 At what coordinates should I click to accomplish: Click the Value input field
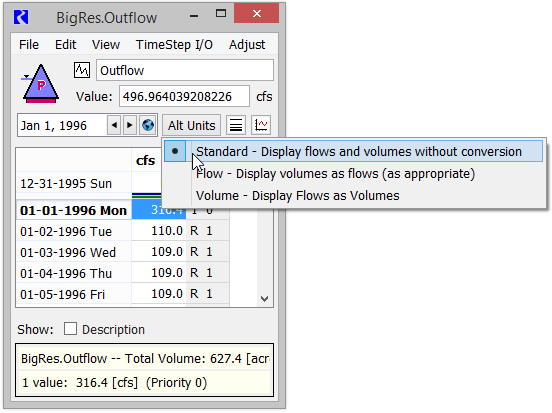point(184,96)
